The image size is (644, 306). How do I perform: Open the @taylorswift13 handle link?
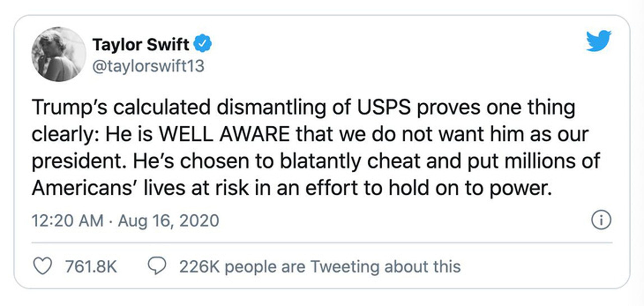pyautogui.click(x=148, y=66)
